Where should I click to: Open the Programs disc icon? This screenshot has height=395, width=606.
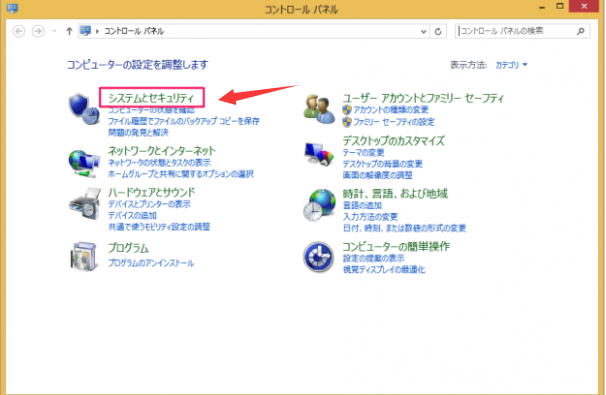click(83, 257)
